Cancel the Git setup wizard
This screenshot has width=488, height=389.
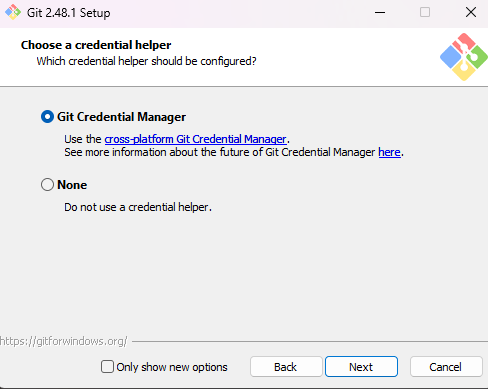click(x=446, y=367)
